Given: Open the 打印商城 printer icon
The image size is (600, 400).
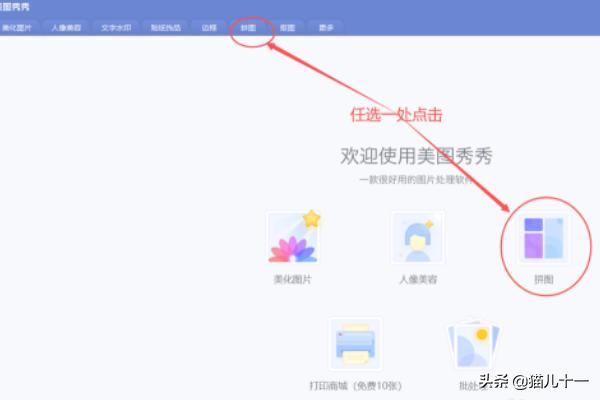Looking at the screenshot, I should [x=355, y=344].
